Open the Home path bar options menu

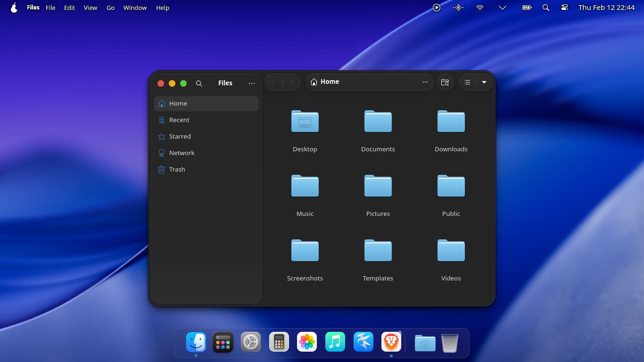click(x=425, y=82)
